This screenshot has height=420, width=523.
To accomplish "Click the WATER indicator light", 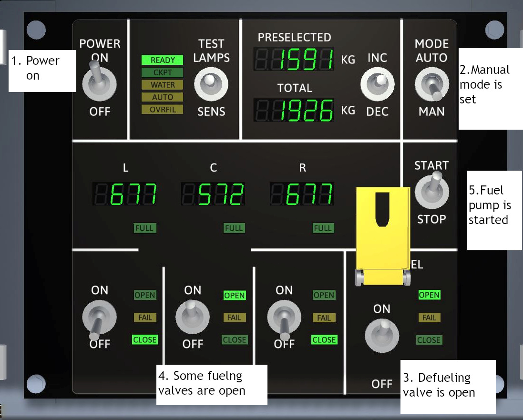I will tap(163, 85).
